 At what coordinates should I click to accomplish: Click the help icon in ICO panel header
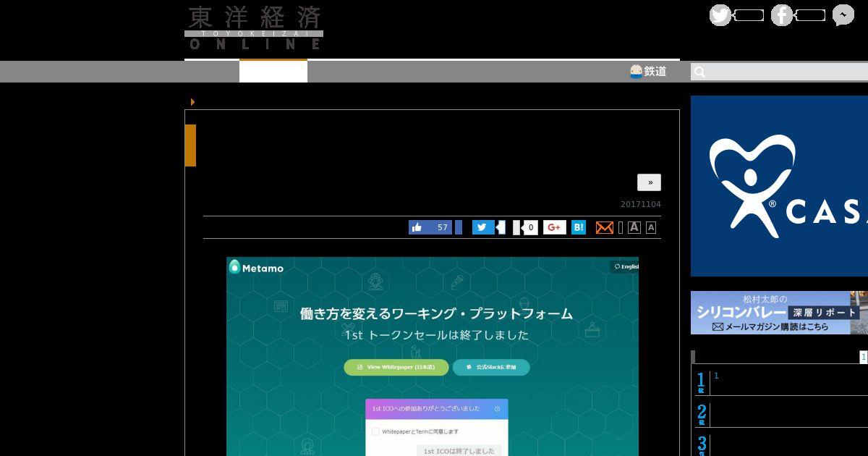(497, 409)
